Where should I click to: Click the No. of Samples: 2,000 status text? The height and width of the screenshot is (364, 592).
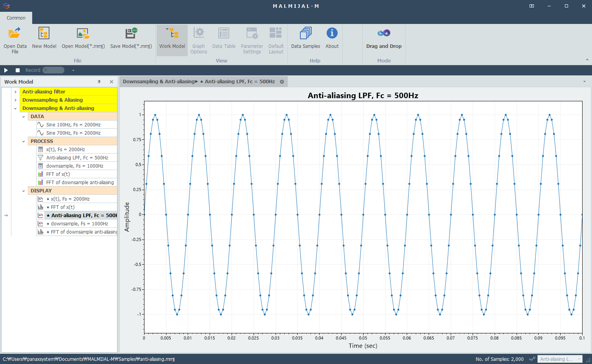[499, 359]
